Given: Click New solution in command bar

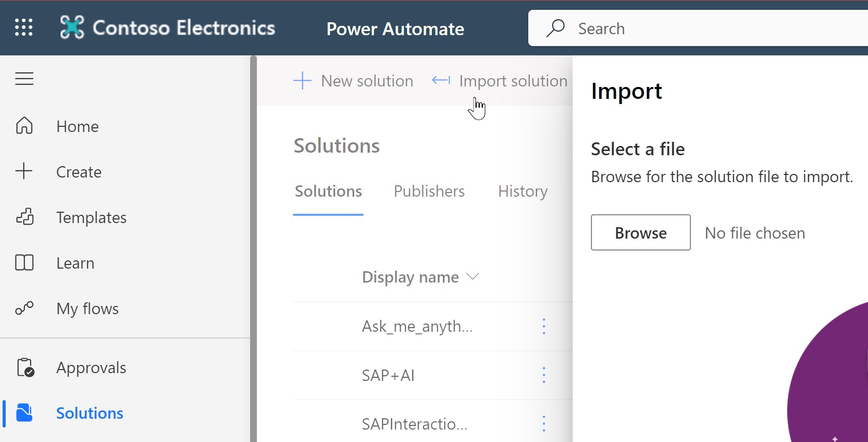Looking at the screenshot, I should point(354,81).
